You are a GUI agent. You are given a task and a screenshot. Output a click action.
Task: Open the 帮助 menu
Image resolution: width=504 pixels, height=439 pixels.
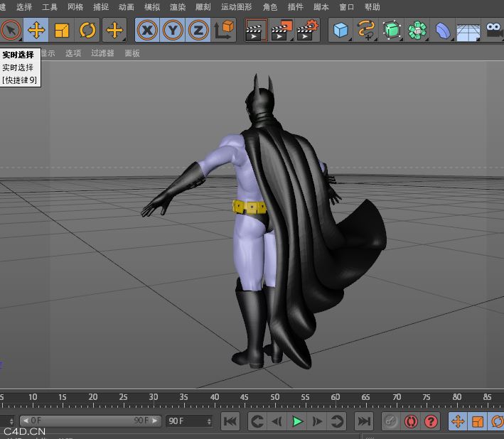(372, 7)
